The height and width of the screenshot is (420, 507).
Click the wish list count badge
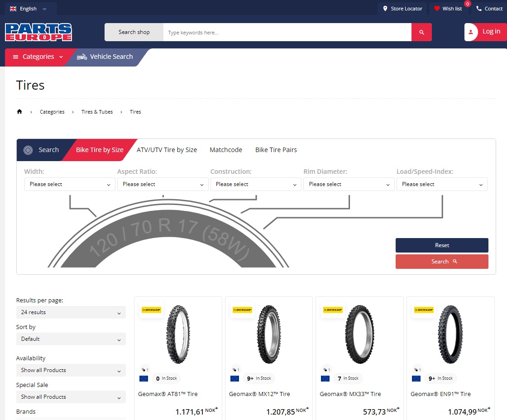tap(467, 4)
